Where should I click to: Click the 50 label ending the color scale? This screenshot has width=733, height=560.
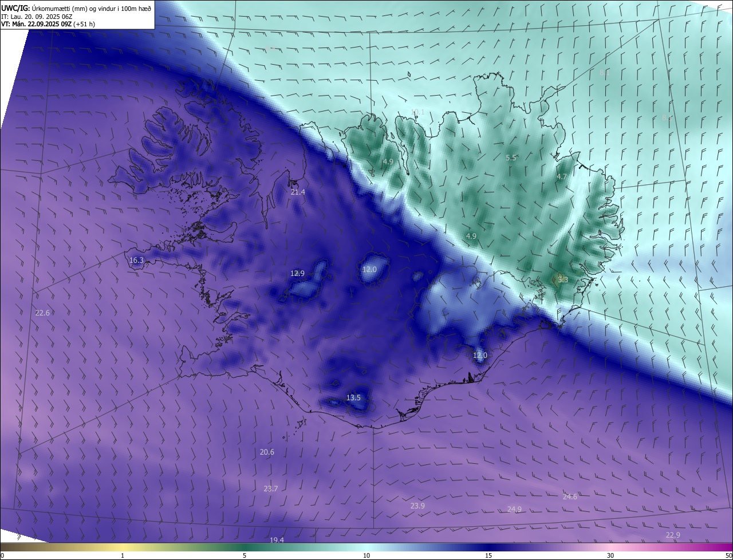[x=728, y=555]
